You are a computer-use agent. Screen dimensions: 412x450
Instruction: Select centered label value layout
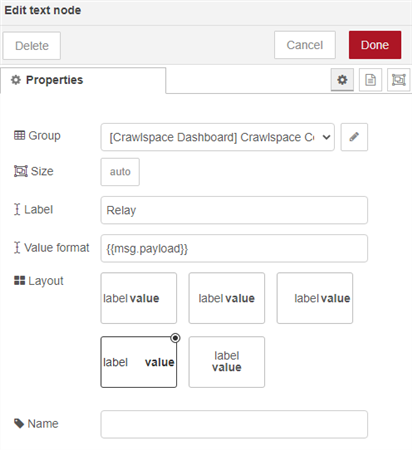(227, 298)
